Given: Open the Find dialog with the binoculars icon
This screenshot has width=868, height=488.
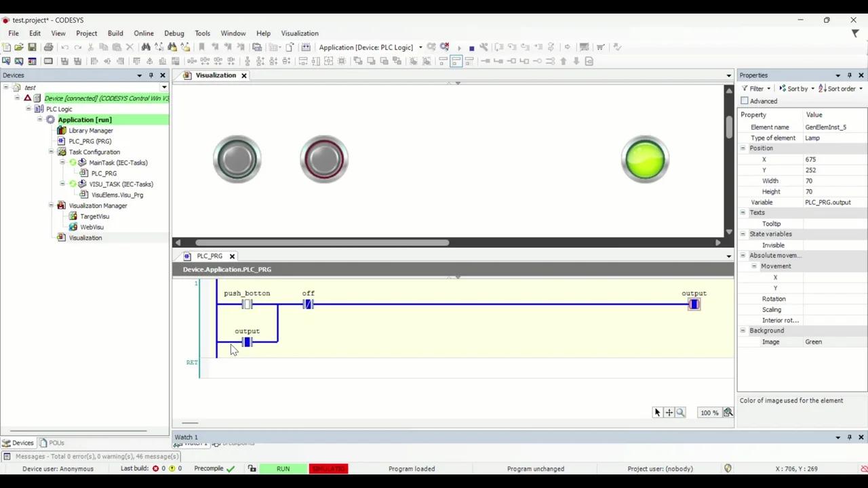Looking at the screenshot, I should 146,47.
